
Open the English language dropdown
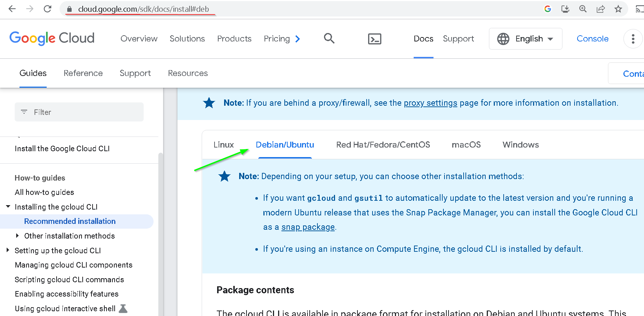click(526, 39)
